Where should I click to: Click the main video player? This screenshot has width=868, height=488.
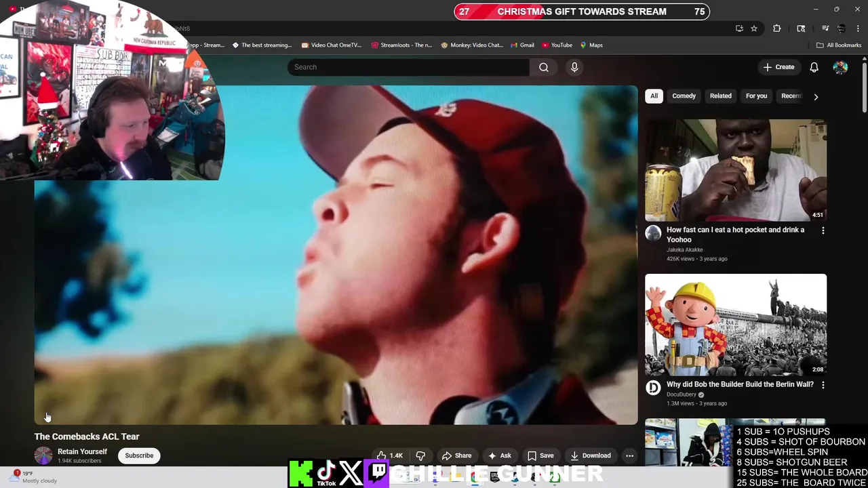(336, 255)
